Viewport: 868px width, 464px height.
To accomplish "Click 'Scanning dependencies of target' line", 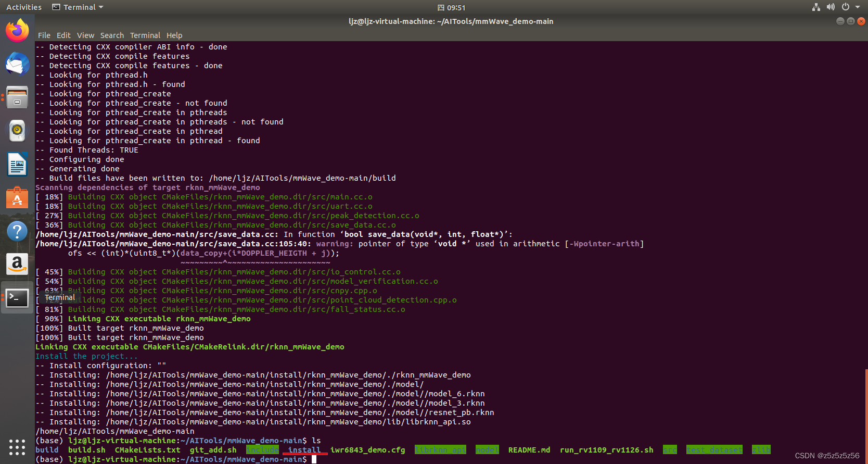I will click(x=148, y=187).
